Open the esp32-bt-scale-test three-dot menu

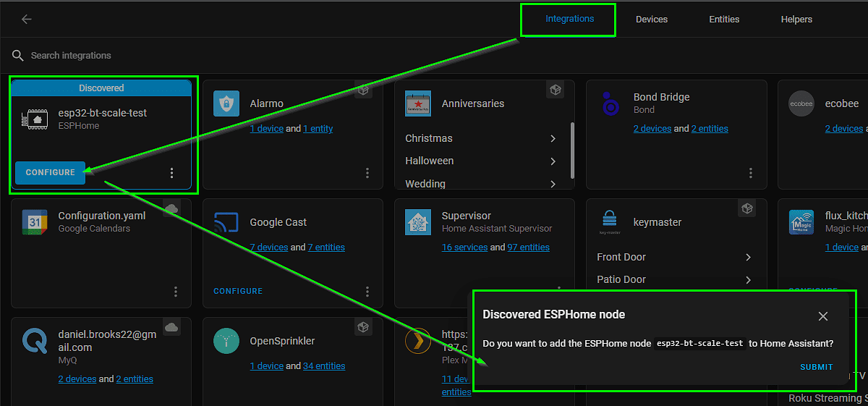(x=171, y=173)
